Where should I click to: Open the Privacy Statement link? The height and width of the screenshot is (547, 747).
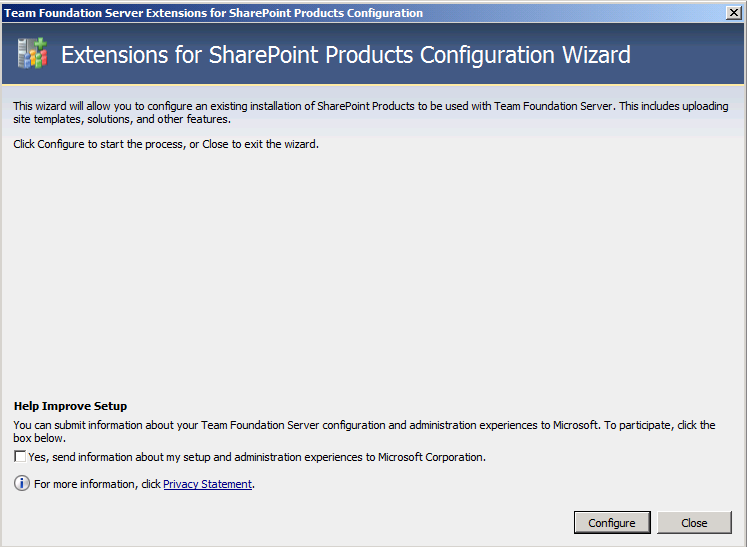coord(207,484)
